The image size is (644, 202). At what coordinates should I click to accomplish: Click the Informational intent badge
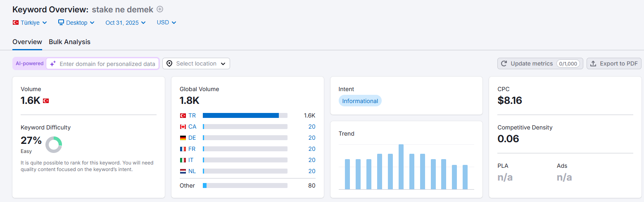(x=360, y=101)
